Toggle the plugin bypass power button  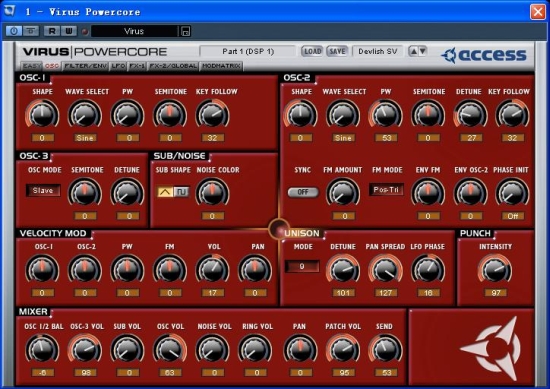(14, 31)
